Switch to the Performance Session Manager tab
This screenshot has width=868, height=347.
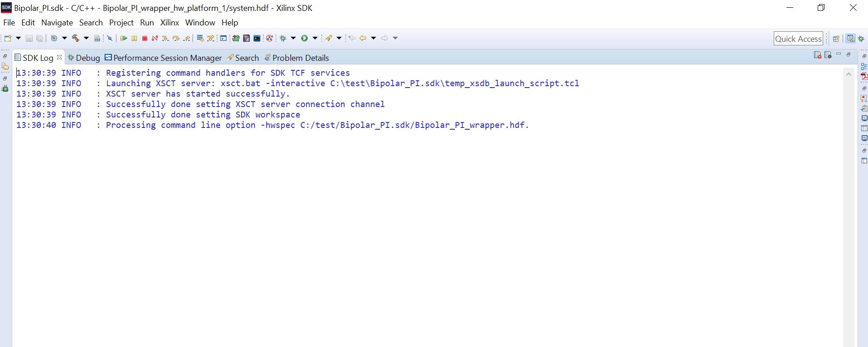(163, 58)
